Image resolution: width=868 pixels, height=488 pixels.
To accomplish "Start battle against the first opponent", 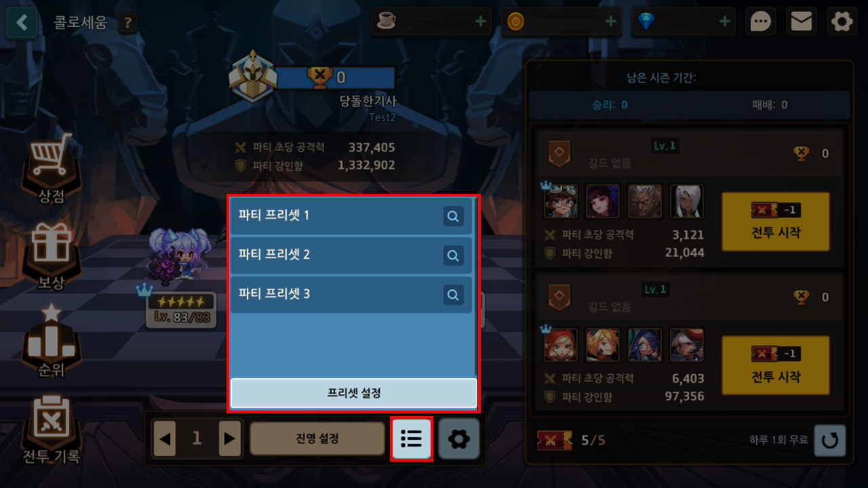I will (775, 222).
